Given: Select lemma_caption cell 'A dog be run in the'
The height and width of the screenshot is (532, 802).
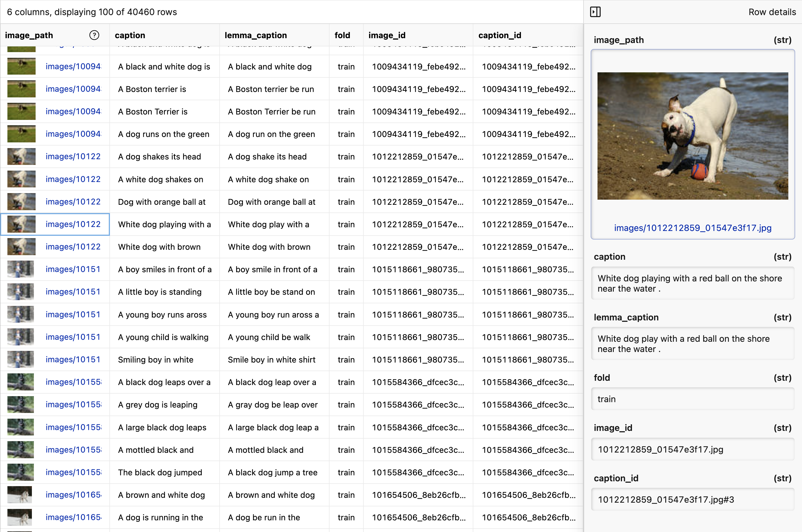Looking at the screenshot, I should coord(275,517).
